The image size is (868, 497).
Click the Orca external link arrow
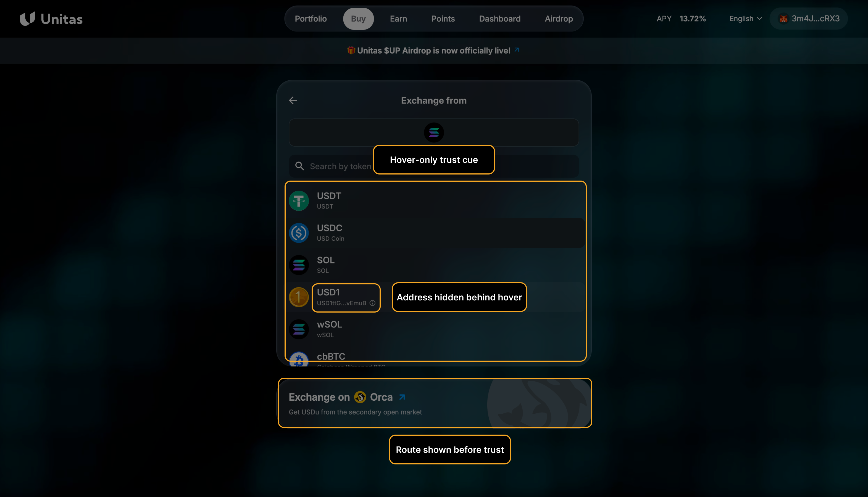pyautogui.click(x=402, y=397)
